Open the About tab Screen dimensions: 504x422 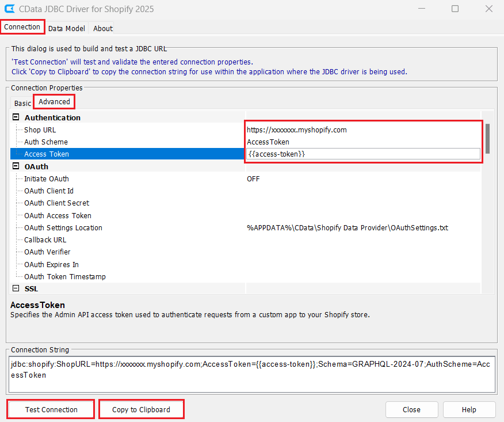pos(103,28)
